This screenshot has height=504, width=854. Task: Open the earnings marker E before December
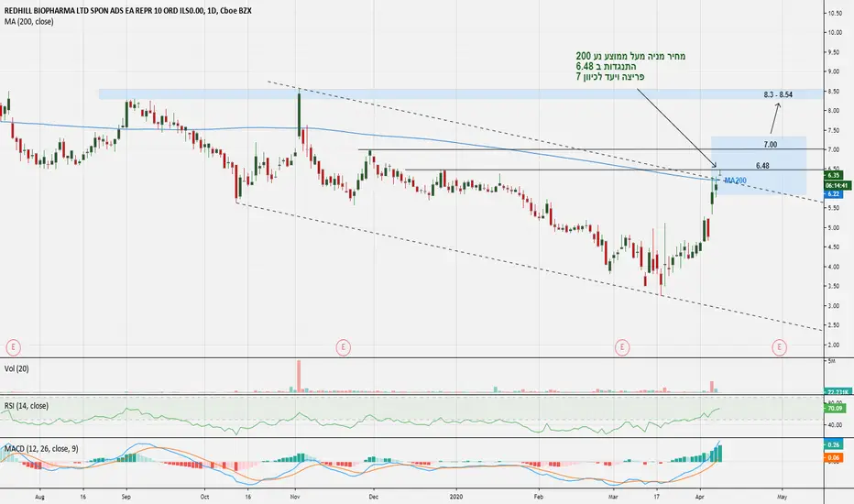click(x=343, y=347)
